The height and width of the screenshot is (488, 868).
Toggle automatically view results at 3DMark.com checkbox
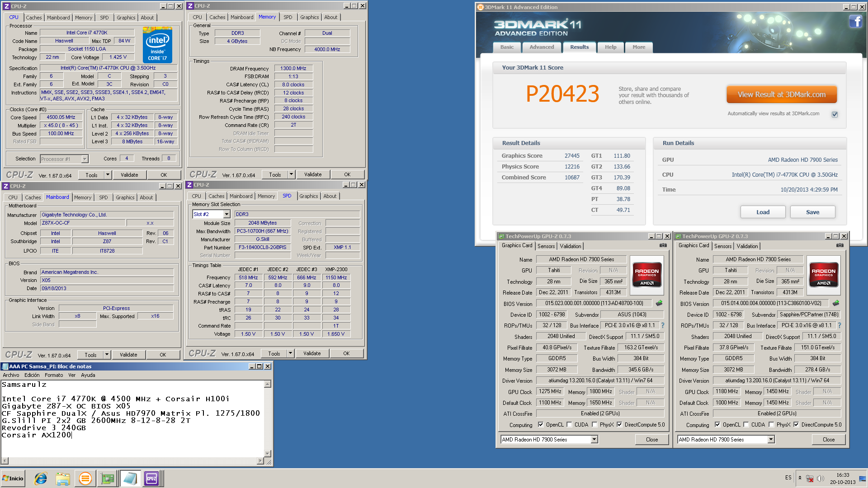click(835, 114)
